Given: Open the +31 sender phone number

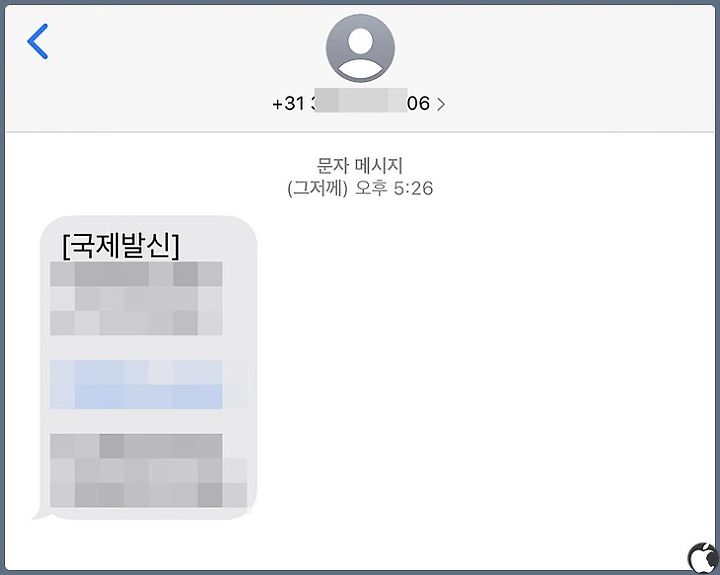Looking at the screenshot, I should tap(351, 103).
